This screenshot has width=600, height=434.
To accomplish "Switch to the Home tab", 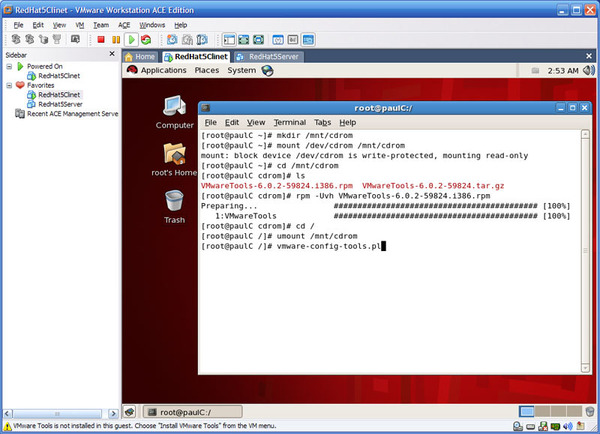I will (x=140, y=57).
